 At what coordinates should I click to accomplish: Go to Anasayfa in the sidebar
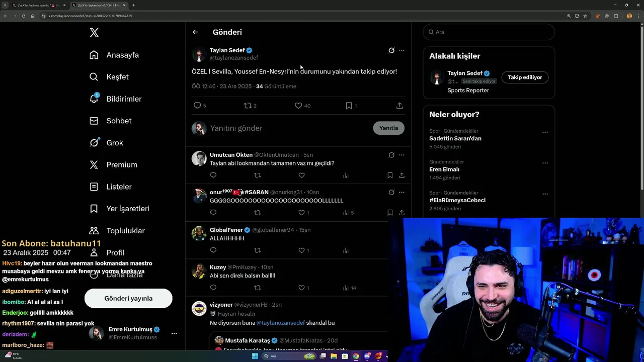tap(114, 55)
